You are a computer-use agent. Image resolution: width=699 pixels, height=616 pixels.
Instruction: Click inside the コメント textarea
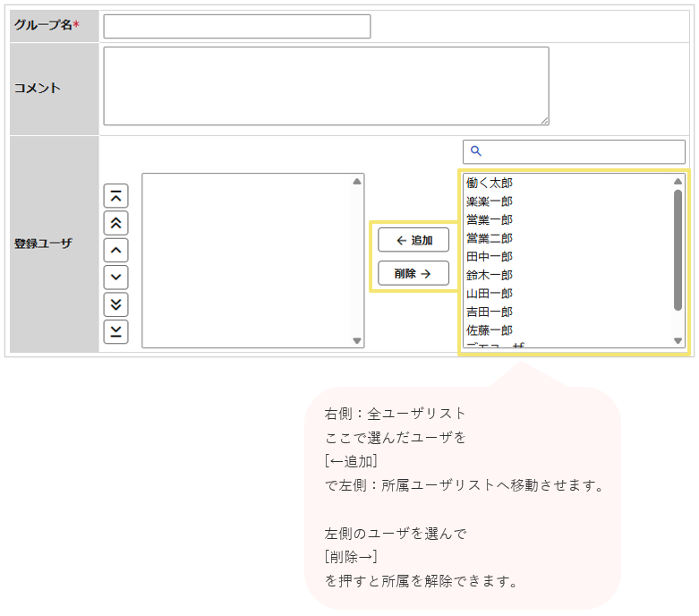pyautogui.click(x=326, y=86)
